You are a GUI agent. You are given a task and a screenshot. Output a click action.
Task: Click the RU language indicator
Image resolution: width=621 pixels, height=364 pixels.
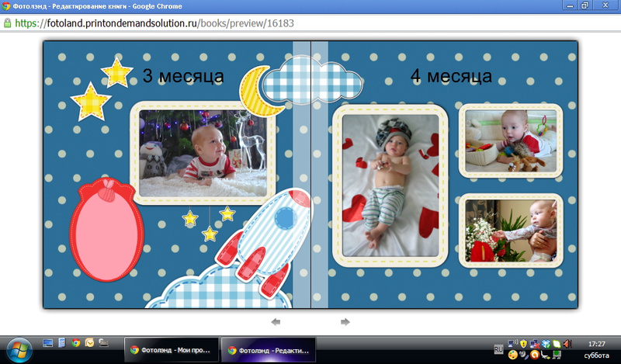(498, 349)
